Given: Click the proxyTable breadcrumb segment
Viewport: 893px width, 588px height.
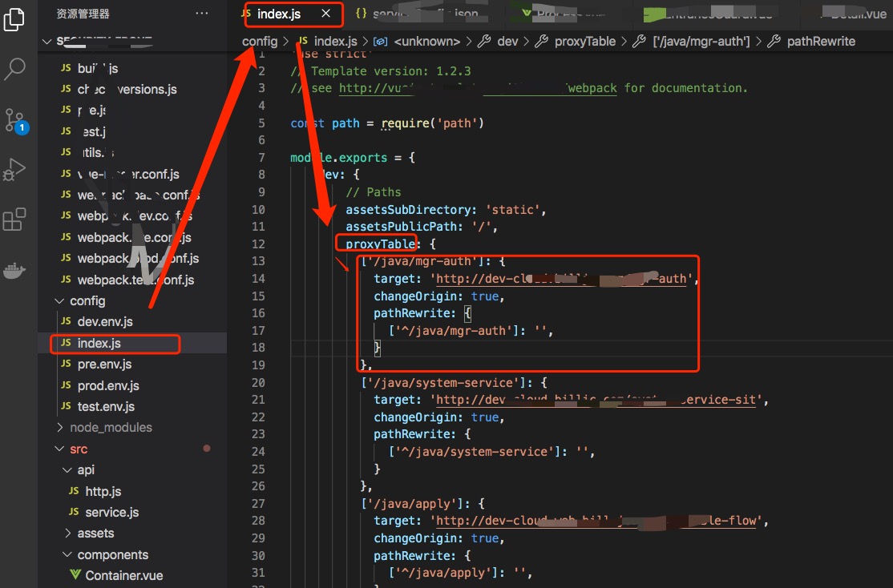Looking at the screenshot, I should point(584,41).
